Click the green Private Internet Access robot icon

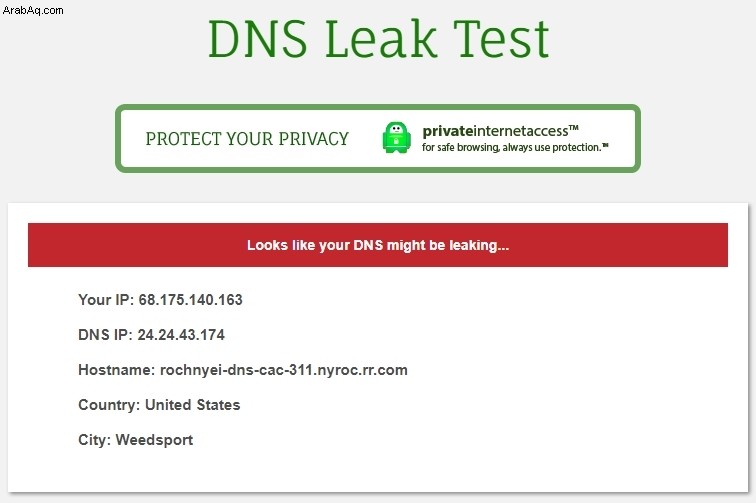click(396, 137)
